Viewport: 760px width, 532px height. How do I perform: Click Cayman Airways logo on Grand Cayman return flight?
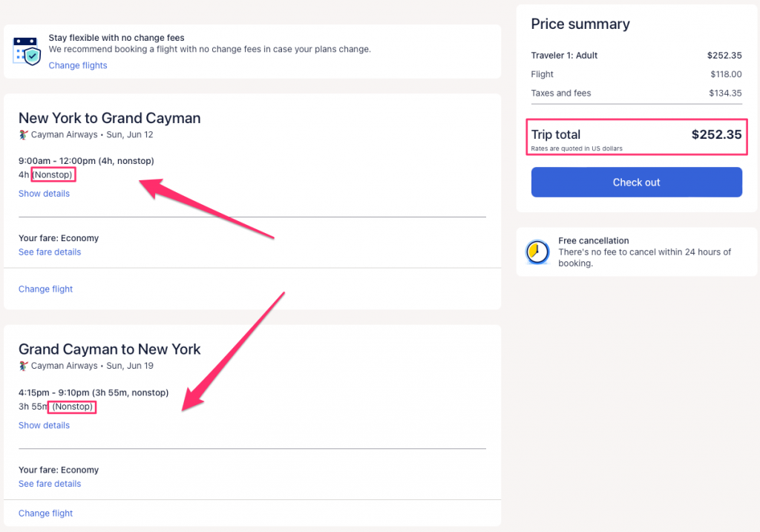coord(24,366)
